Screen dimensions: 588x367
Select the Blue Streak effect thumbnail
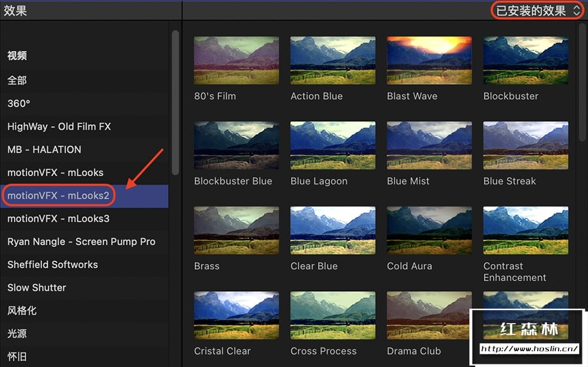pyautogui.click(x=525, y=146)
